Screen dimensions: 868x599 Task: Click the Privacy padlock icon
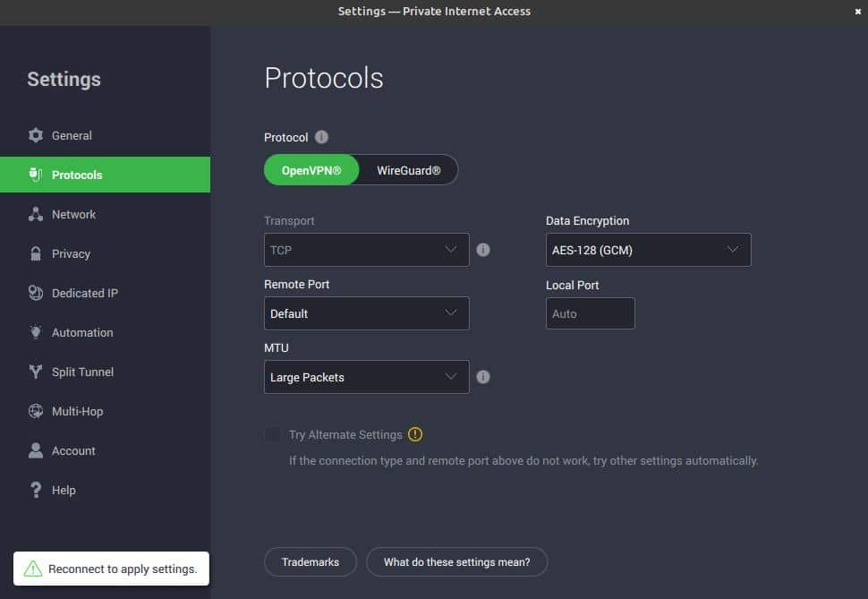36,253
